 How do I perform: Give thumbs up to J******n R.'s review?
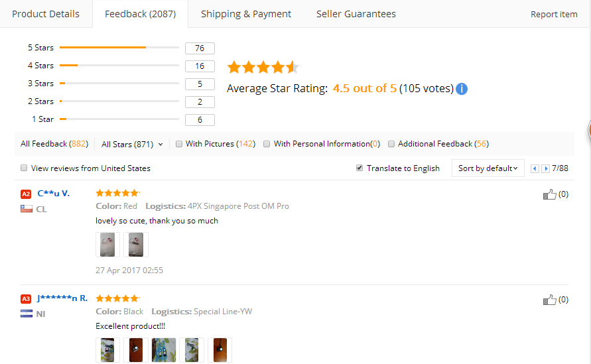coord(549,300)
